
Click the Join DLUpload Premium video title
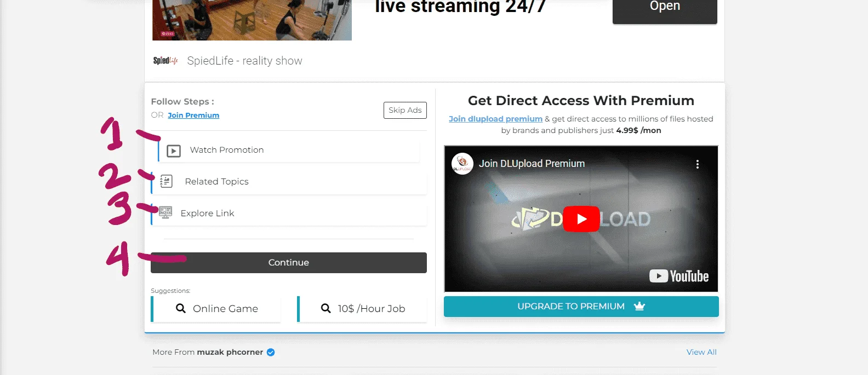532,164
